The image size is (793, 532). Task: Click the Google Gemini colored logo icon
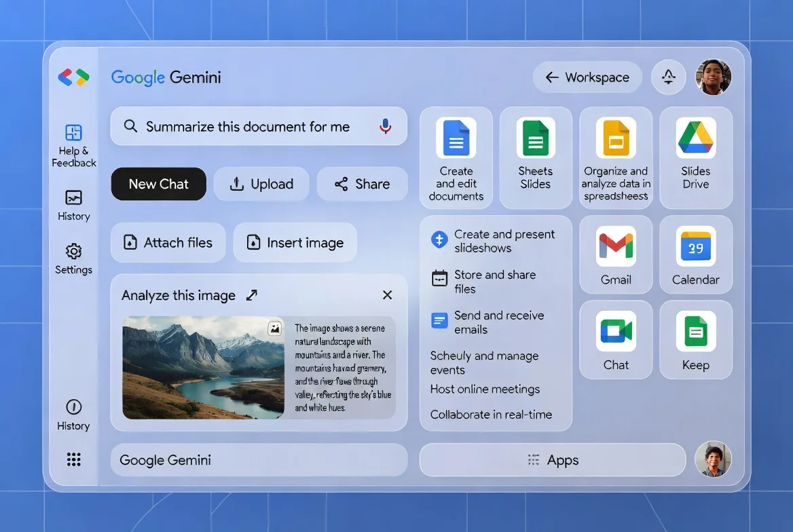point(74,77)
